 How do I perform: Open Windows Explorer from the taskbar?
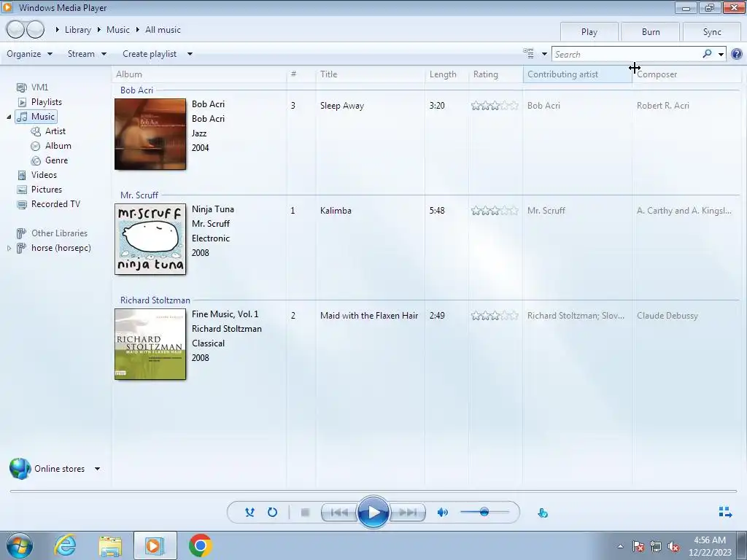click(x=110, y=546)
